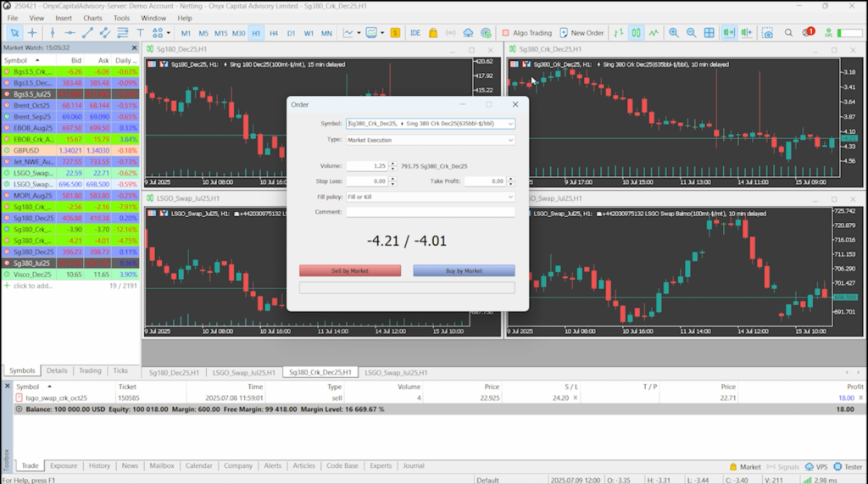The image size is (868, 484).
Task: Click the zoom in magnifier icon
Action: point(674,33)
